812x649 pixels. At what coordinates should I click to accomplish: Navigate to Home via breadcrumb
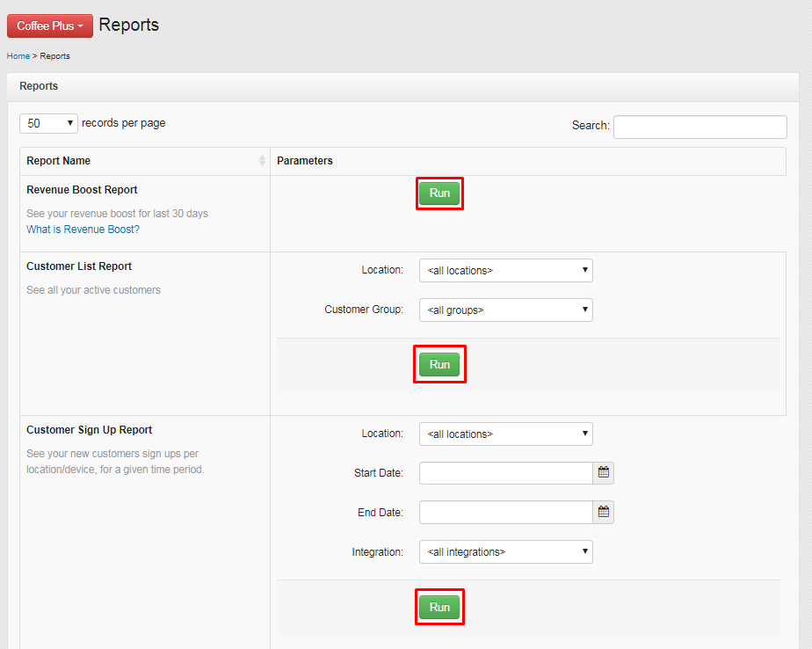[18, 55]
